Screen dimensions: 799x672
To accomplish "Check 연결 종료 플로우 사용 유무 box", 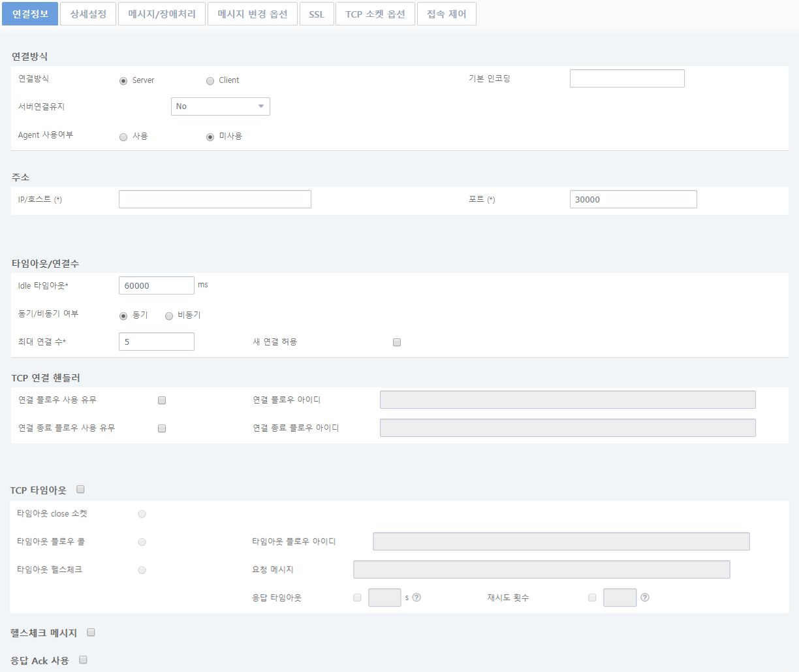I will click(162, 428).
